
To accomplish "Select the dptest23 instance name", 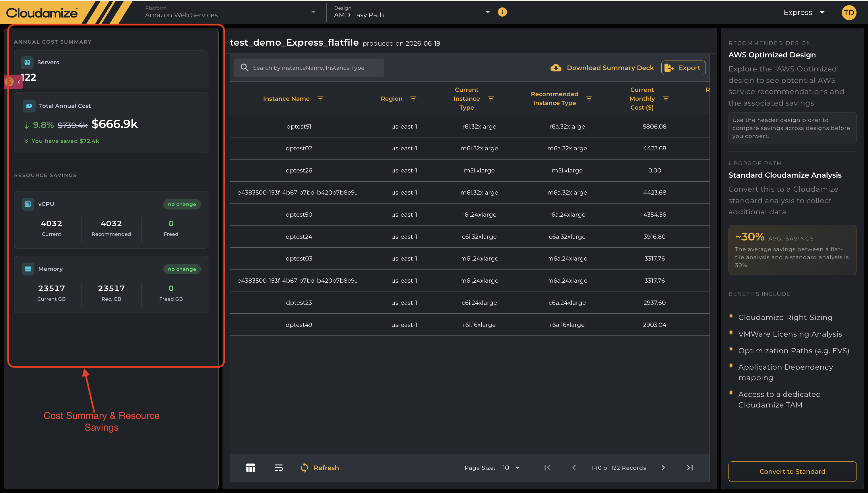I will point(299,303).
